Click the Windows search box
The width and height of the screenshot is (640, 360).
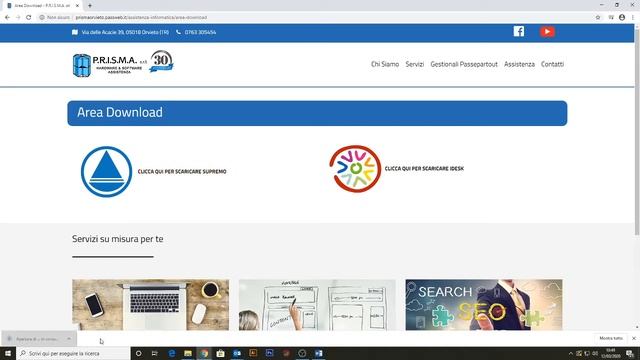point(73,353)
